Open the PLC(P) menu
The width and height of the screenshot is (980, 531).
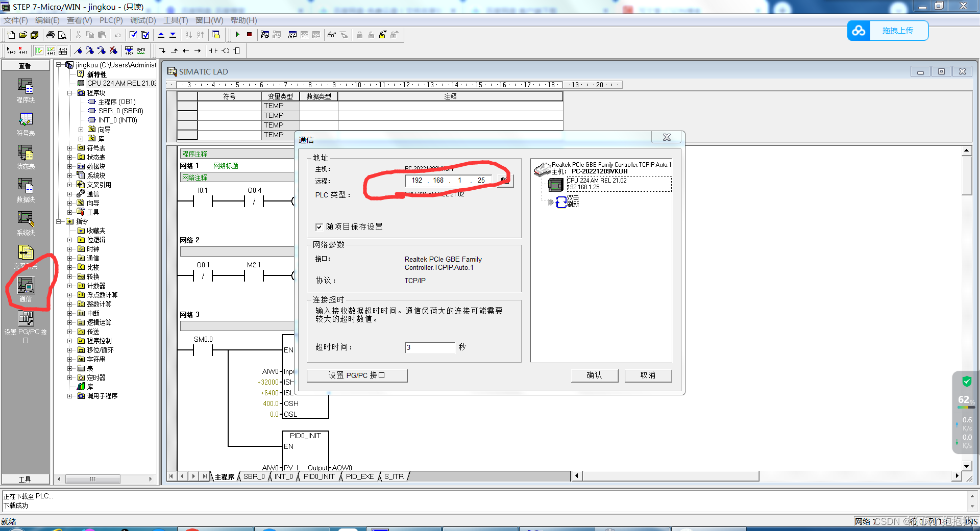tap(111, 20)
